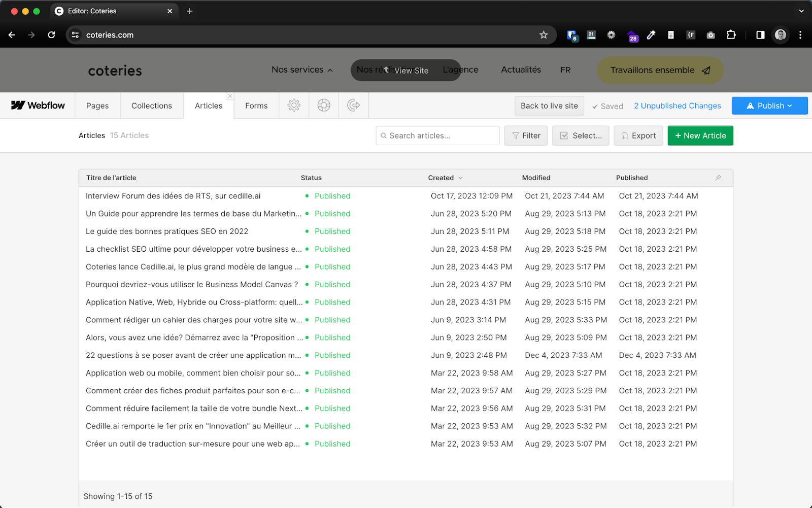Open Comment réduire facilement la taille article
Viewport: 812px width, 508px height.
(x=194, y=409)
